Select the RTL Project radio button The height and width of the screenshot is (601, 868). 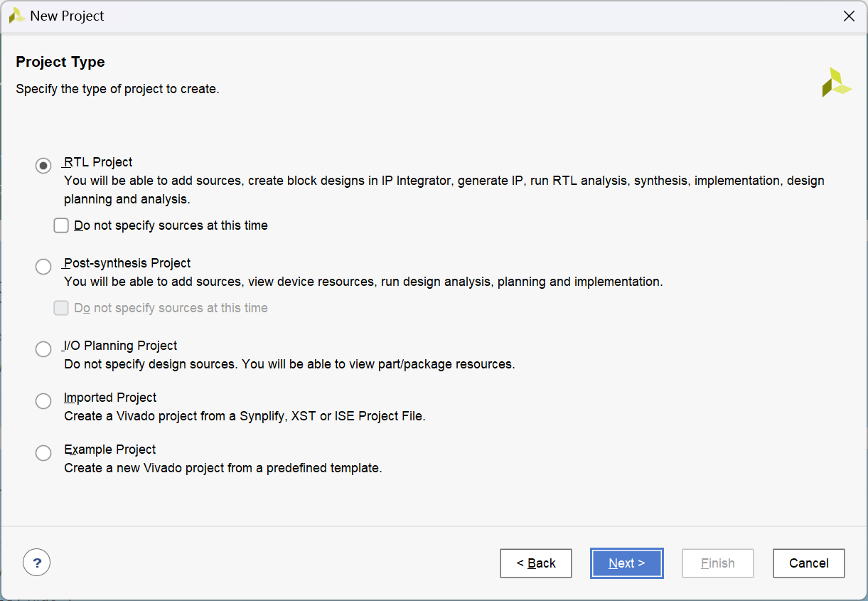[x=43, y=166]
